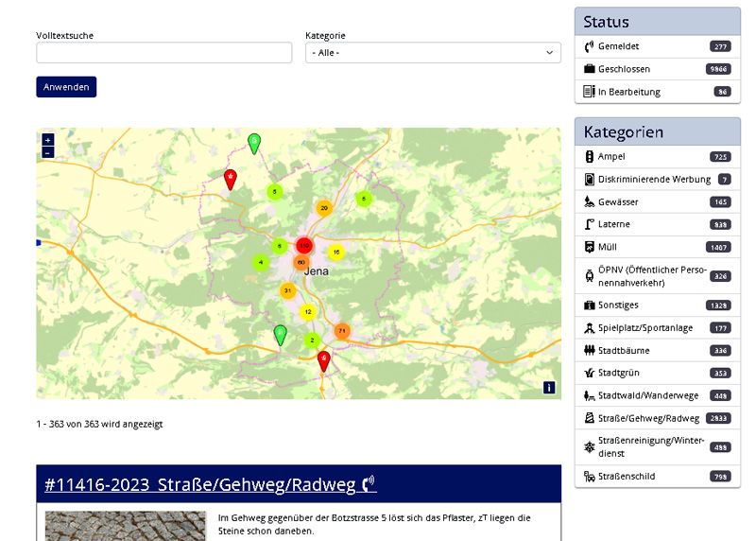Click the report text about Botzstrasse 5
Image resolution: width=756 pixels, height=541 pixels.
tap(374, 524)
